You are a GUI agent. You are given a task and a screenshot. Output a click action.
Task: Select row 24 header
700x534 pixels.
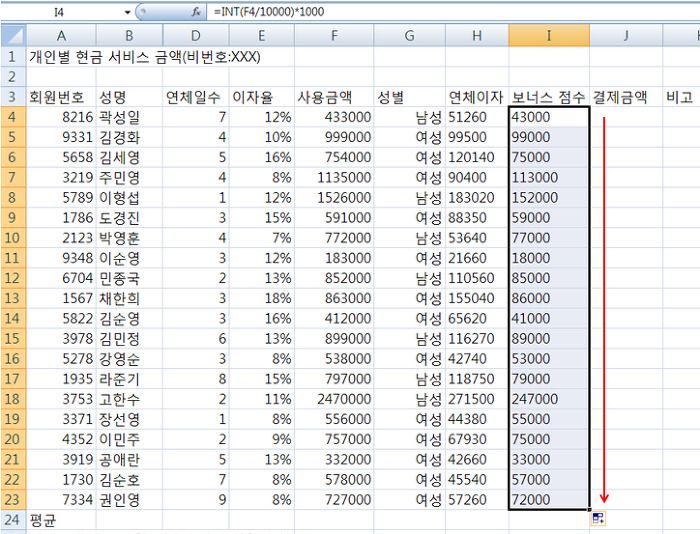[x=13, y=520]
